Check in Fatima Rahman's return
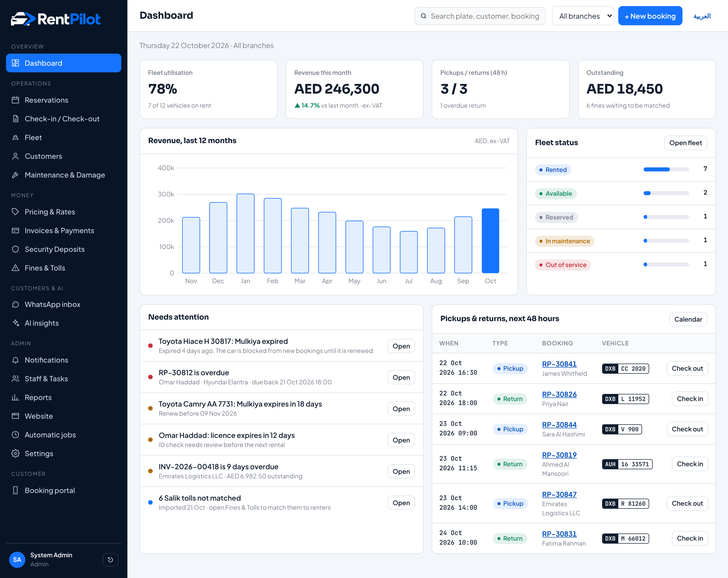The width and height of the screenshot is (728, 578). pyautogui.click(x=690, y=538)
